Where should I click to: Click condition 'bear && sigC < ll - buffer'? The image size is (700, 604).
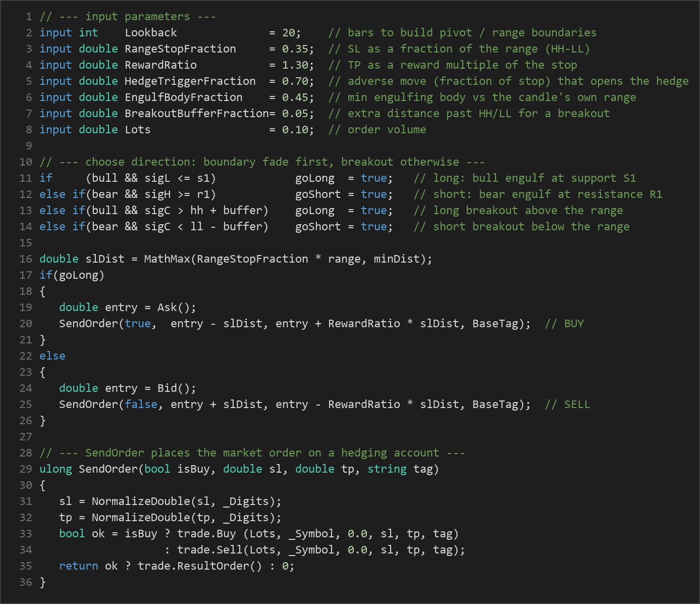click(177, 227)
